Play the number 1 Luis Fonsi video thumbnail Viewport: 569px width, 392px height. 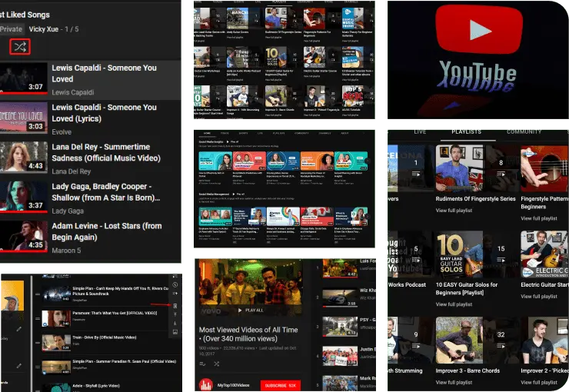(x=340, y=268)
